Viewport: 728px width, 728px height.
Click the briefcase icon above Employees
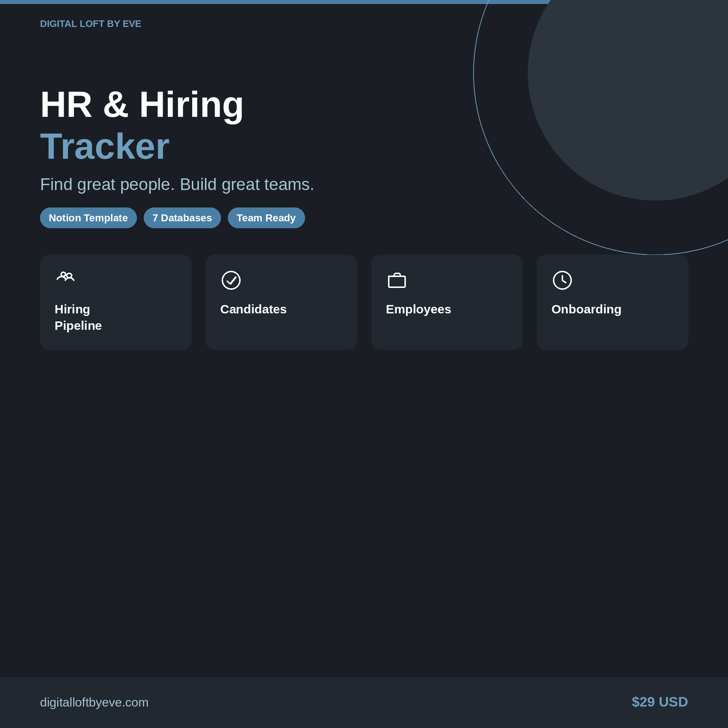pyautogui.click(x=397, y=280)
